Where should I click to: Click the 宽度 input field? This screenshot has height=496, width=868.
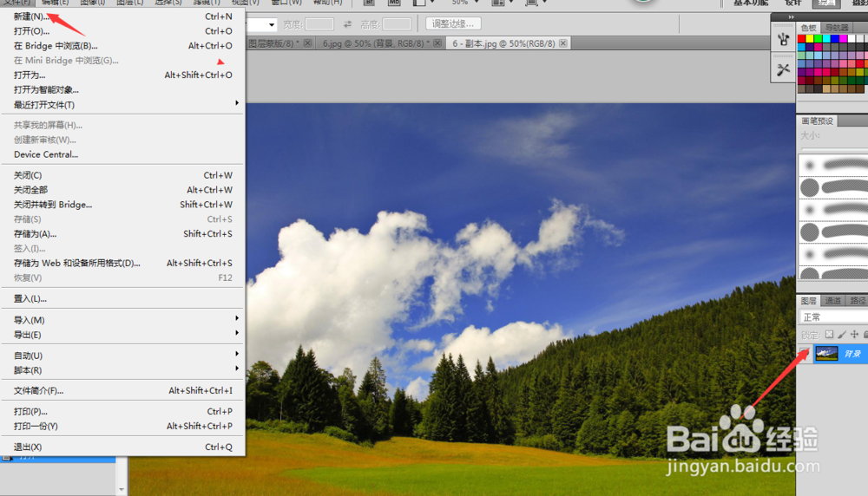point(319,24)
